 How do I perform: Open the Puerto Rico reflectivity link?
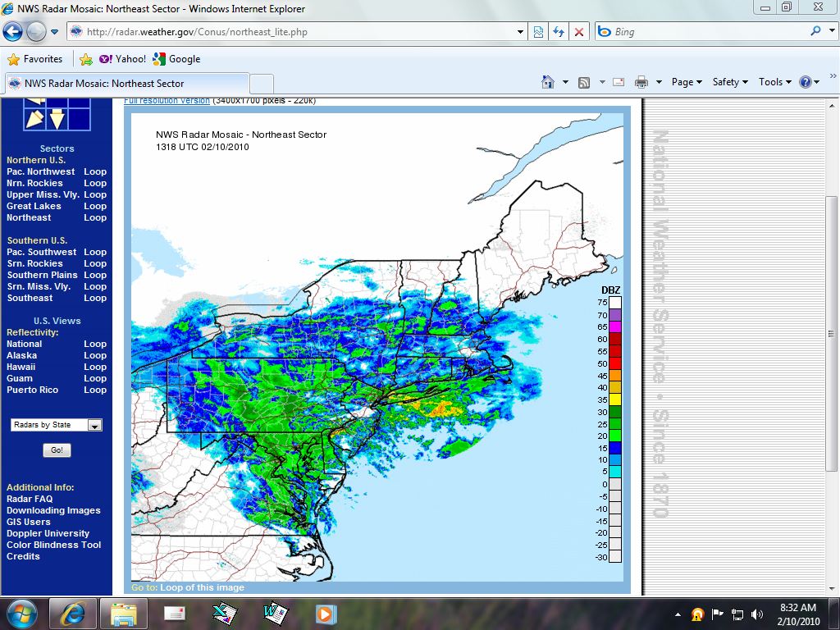(x=32, y=390)
